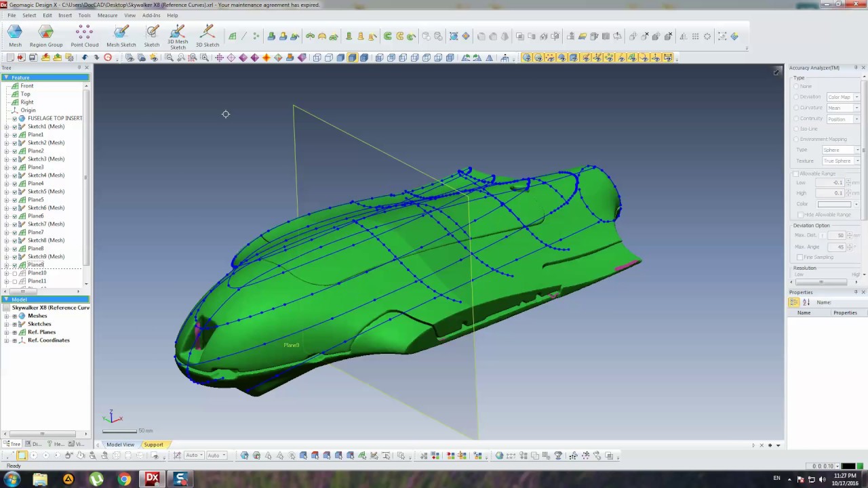Toggle visibility checkbox of Plane11
Screen dimensions: 868x488
click(15, 281)
